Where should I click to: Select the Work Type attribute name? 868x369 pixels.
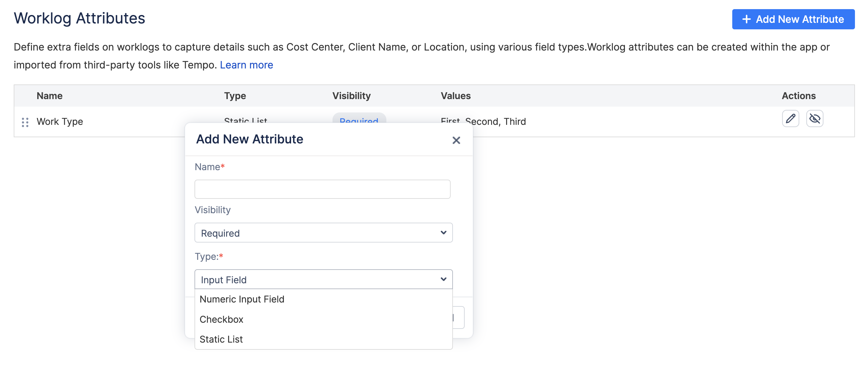(x=60, y=122)
